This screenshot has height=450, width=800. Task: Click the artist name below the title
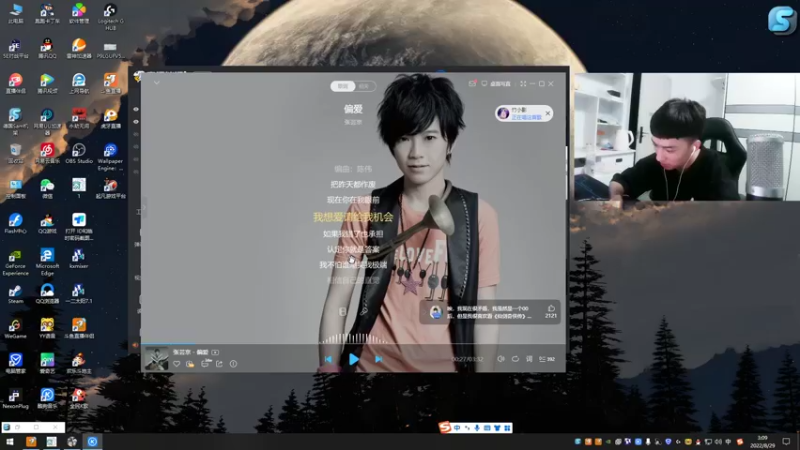click(x=353, y=122)
